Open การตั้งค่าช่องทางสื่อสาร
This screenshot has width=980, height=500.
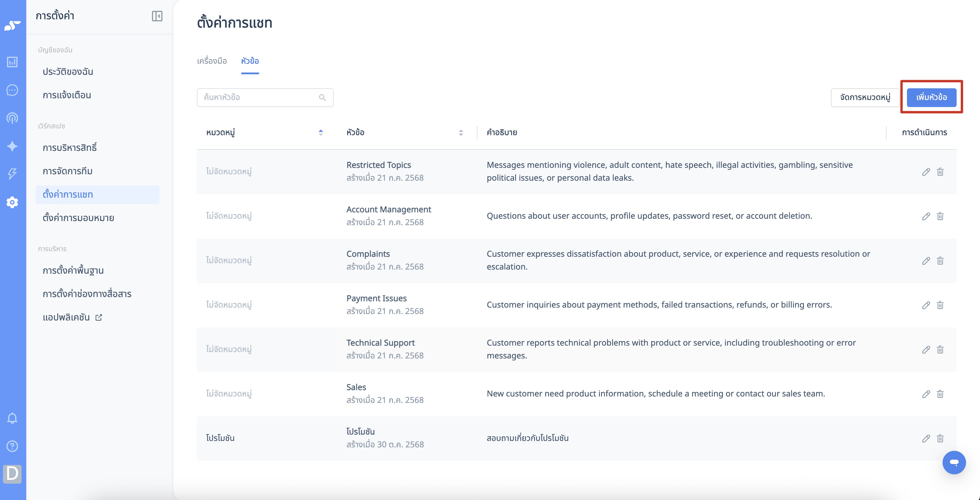pyautogui.click(x=87, y=294)
